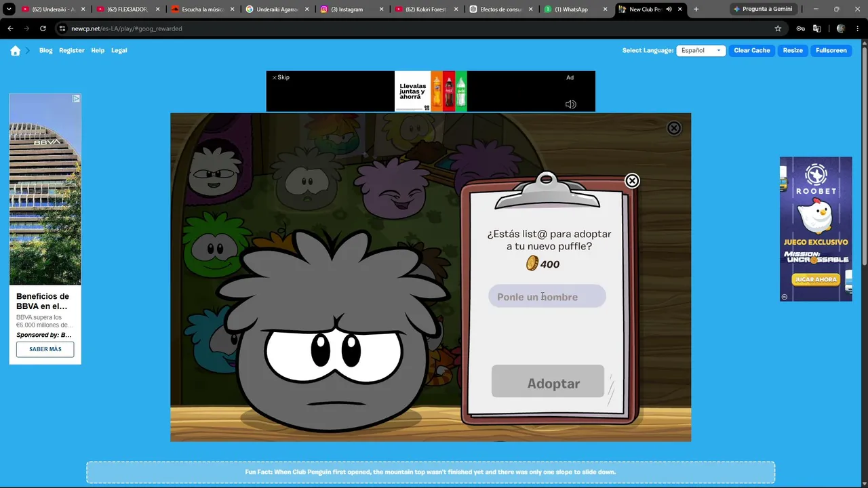This screenshot has width=868, height=488.
Task: Open the Help link
Action: (x=98, y=50)
